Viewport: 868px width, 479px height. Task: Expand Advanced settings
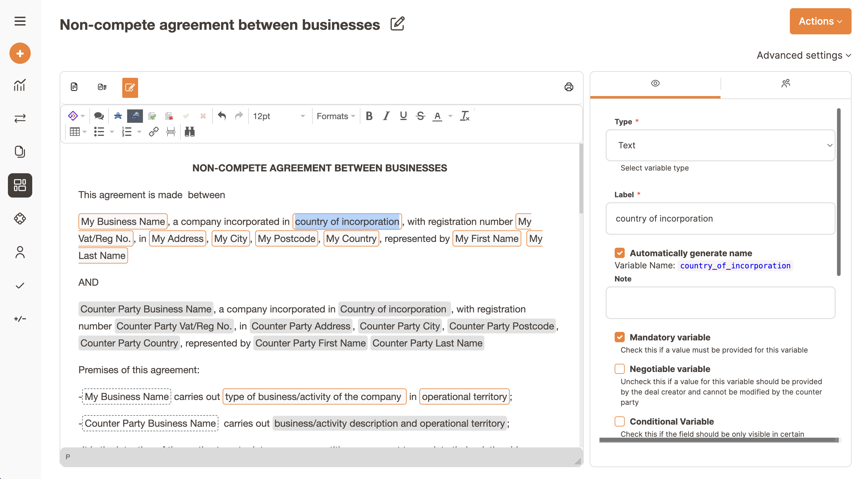coord(804,55)
